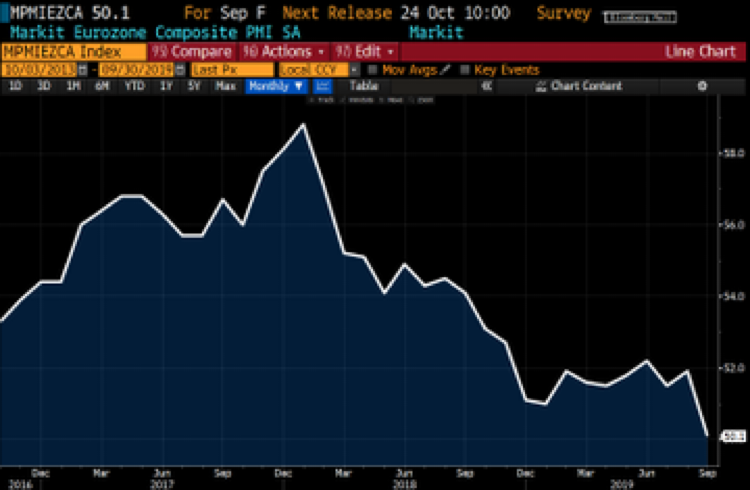Screen dimensions: 750x490
Task: Open the start date calendar picker
Action: [x=81, y=70]
